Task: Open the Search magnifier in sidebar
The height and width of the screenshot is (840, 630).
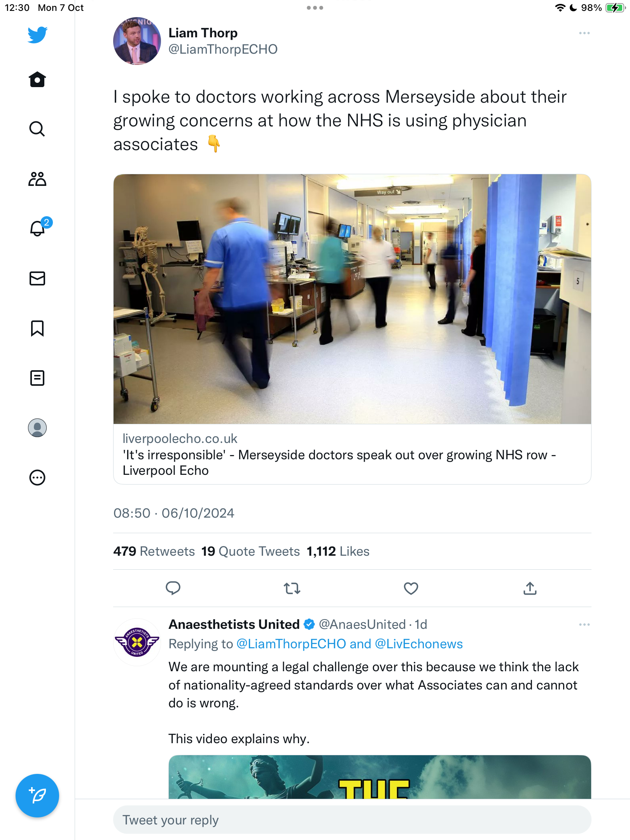Action: [37, 129]
